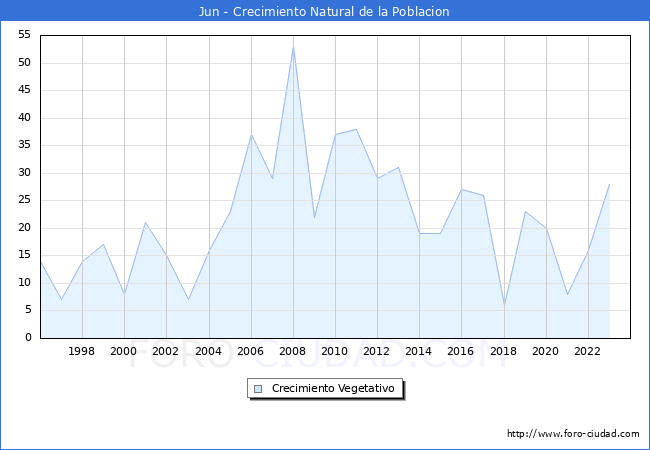Click the 1998 x-axis label

point(81,351)
